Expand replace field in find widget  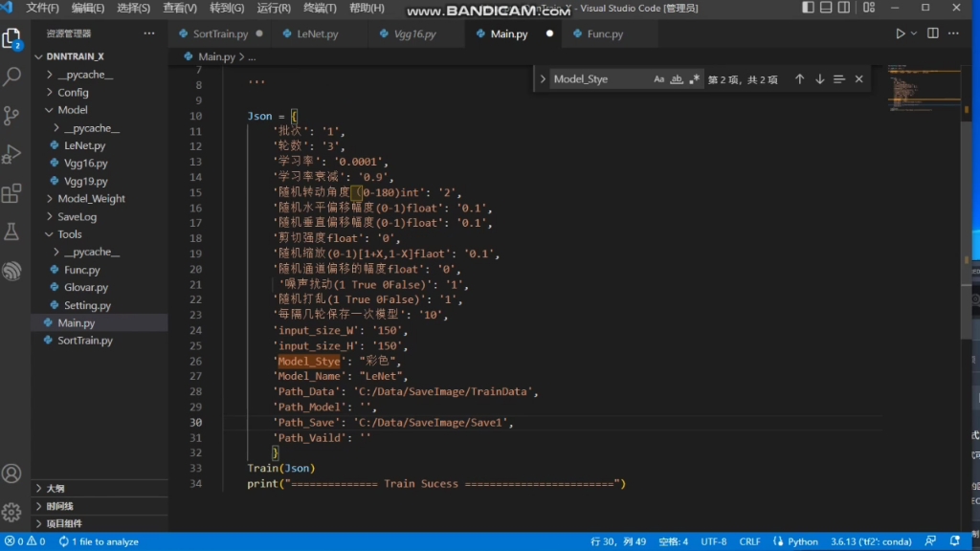tap(543, 79)
